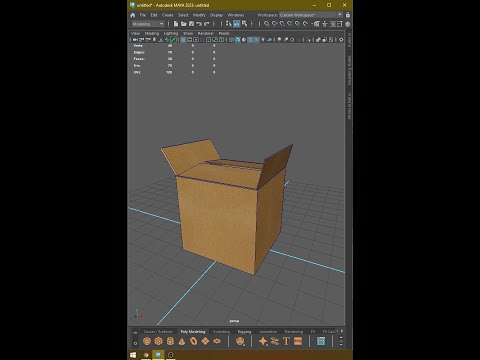Toggle the grid display icon
The height and width of the screenshot is (360, 480).
(183, 40)
